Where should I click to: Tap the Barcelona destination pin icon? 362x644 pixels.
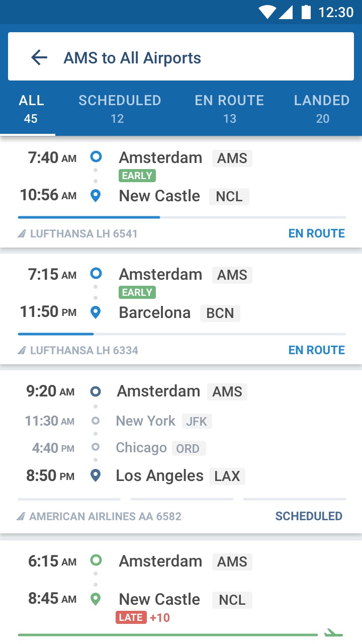click(x=96, y=312)
